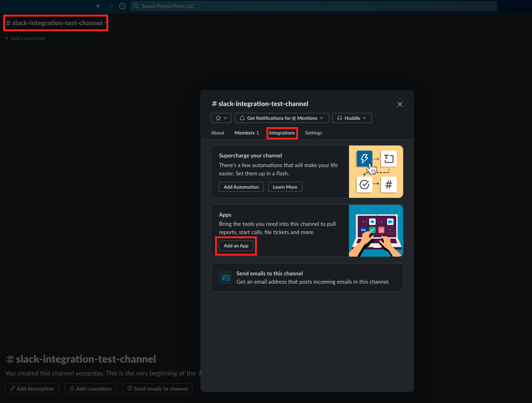Click the Search Patient Prism LLC field
The width and height of the screenshot is (532, 403).
(x=314, y=6)
